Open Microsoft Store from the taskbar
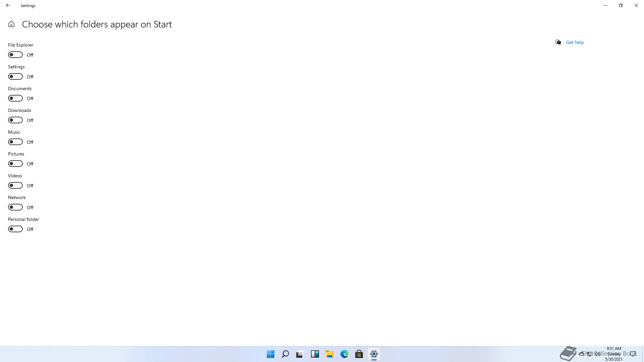644x362 pixels. click(x=359, y=354)
